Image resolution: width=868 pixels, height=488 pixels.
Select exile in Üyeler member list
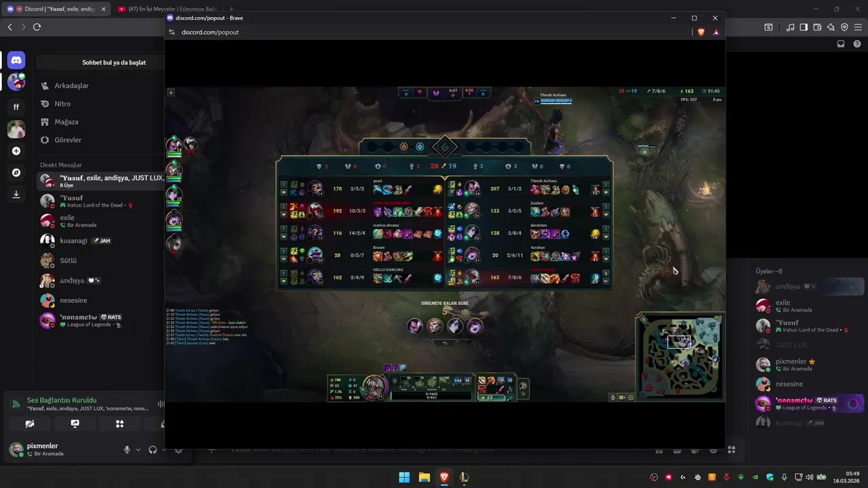tap(809, 306)
